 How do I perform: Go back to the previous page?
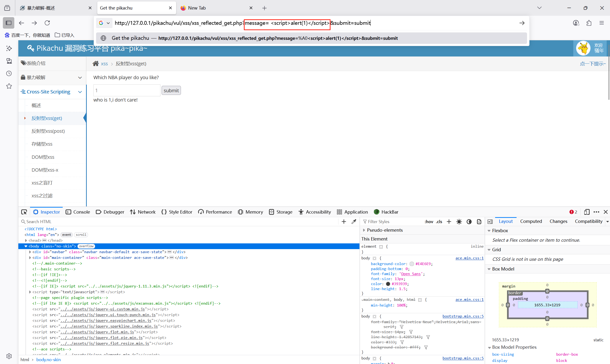tap(21, 23)
